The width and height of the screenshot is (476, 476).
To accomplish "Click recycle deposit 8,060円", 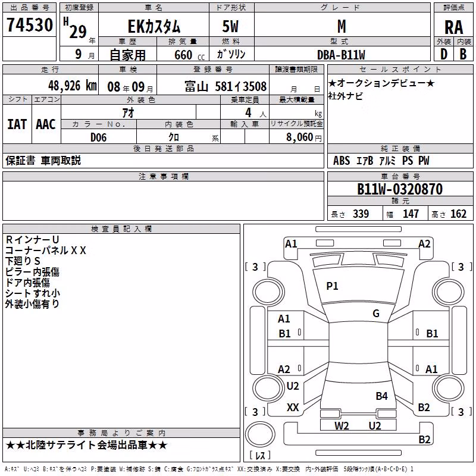I will tap(303, 137).
